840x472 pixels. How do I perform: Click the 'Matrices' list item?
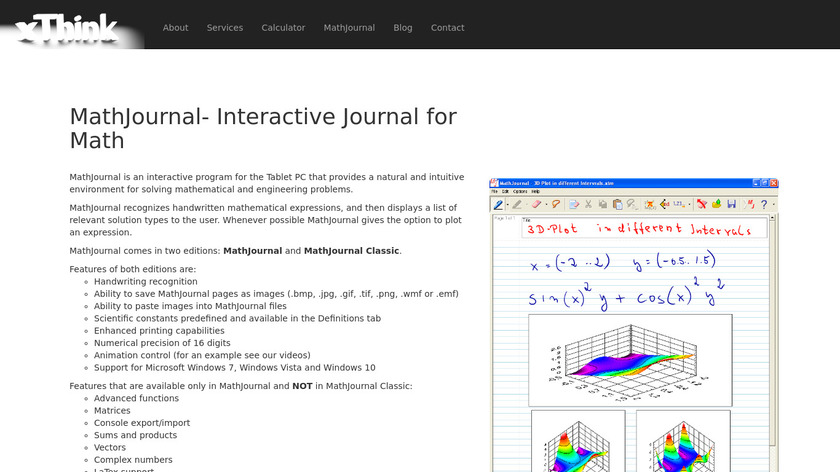[x=112, y=410]
